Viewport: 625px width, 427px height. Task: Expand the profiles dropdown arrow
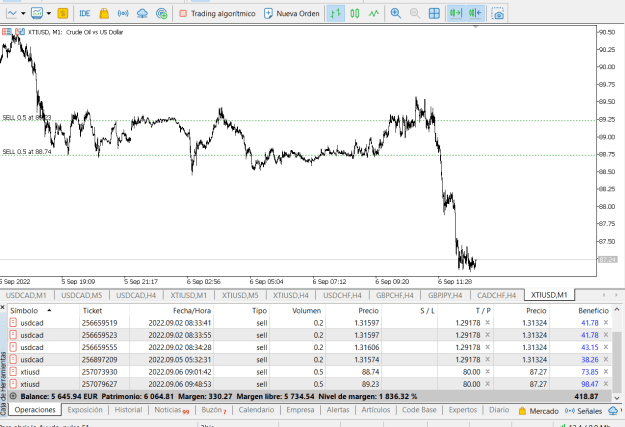click(x=49, y=14)
